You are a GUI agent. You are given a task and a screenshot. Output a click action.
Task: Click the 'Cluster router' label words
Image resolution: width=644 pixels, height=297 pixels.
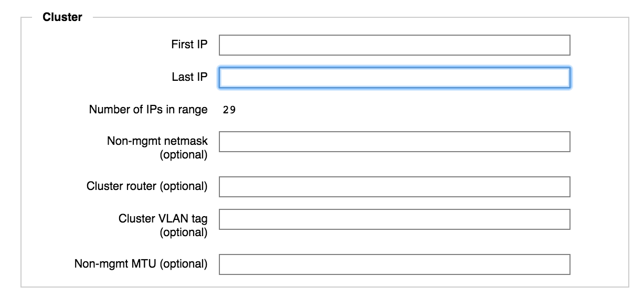pyautogui.click(x=121, y=186)
